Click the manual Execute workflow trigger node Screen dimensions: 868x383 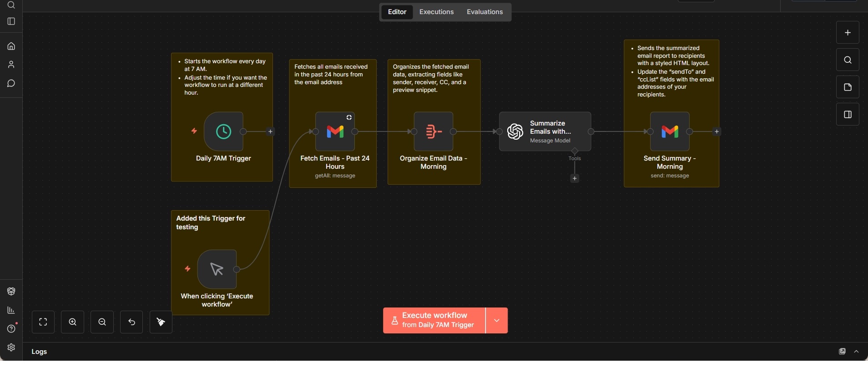(217, 269)
